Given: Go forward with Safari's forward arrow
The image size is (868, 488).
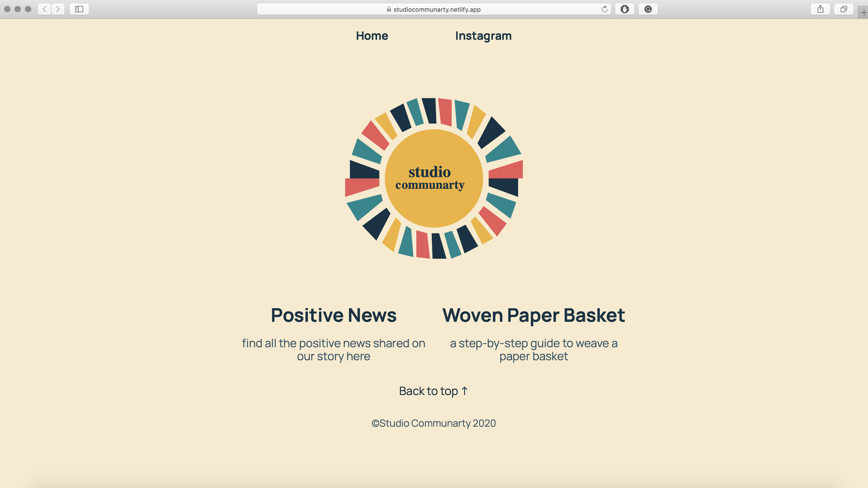Looking at the screenshot, I should point(58,9).
